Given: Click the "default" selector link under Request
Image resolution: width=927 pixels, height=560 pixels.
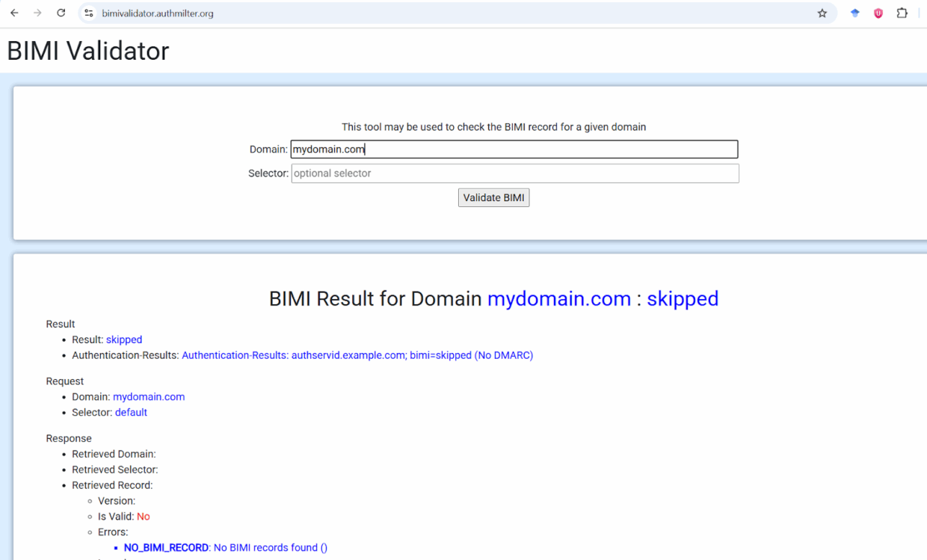Looking at the screenshot, I should [131, 412].
